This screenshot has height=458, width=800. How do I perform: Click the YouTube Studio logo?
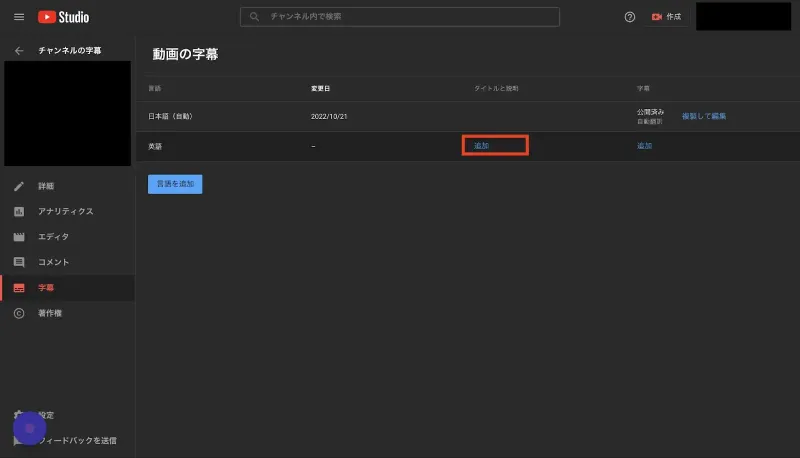click(63, 17)
